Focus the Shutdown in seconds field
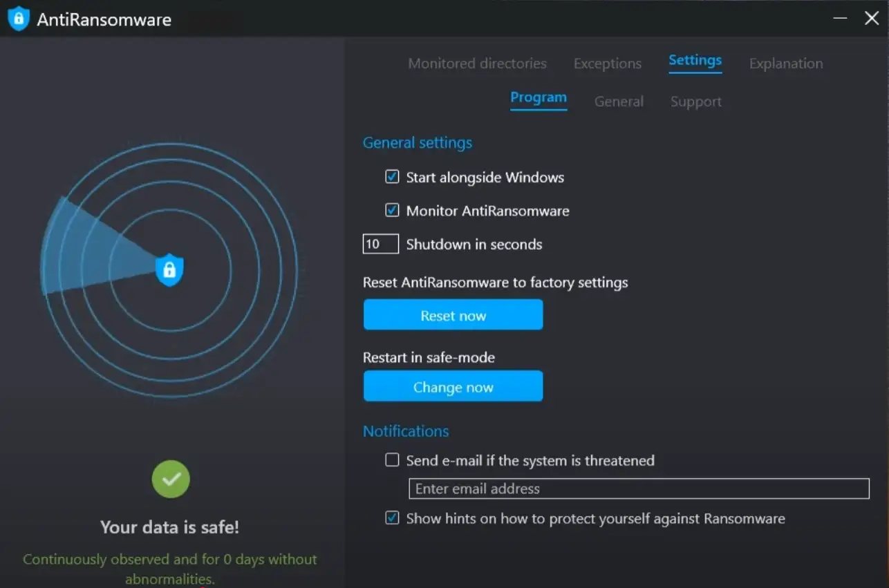Screen dimensions: 889x588 (380, 244)
